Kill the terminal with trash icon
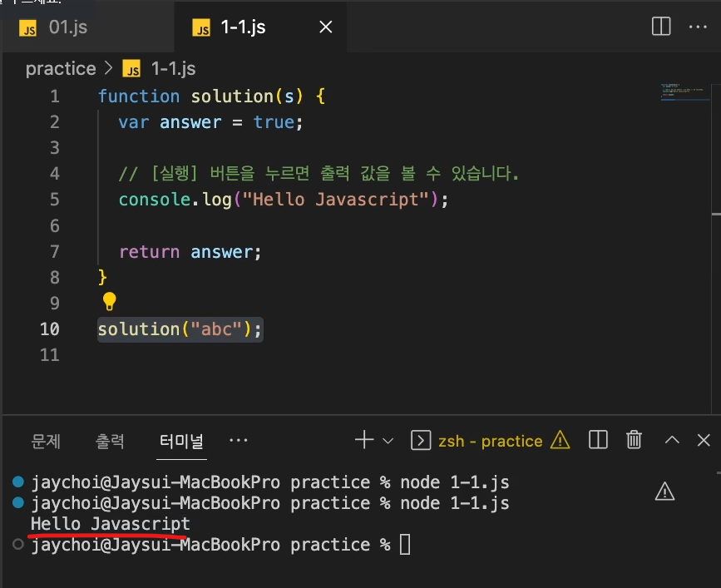 634,440
